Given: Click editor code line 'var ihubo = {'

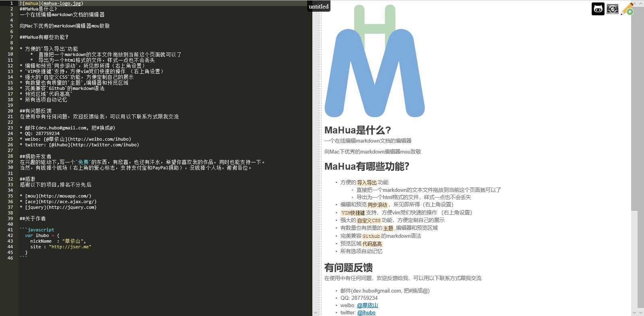Looking at the screenshot, I should point(42,235).
